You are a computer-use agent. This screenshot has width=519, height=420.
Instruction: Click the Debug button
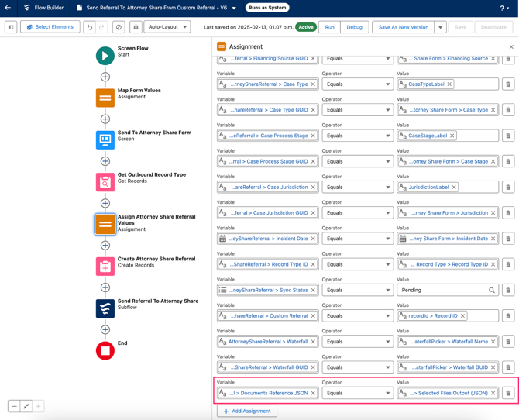(x=354, y=27)
